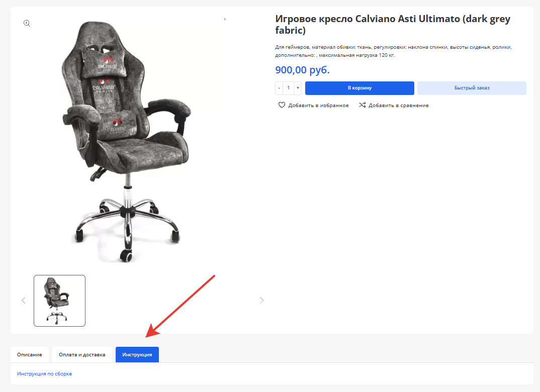Open the Описание tab
540x392 pixels.
pyautogui.click(x=30, y=354)
